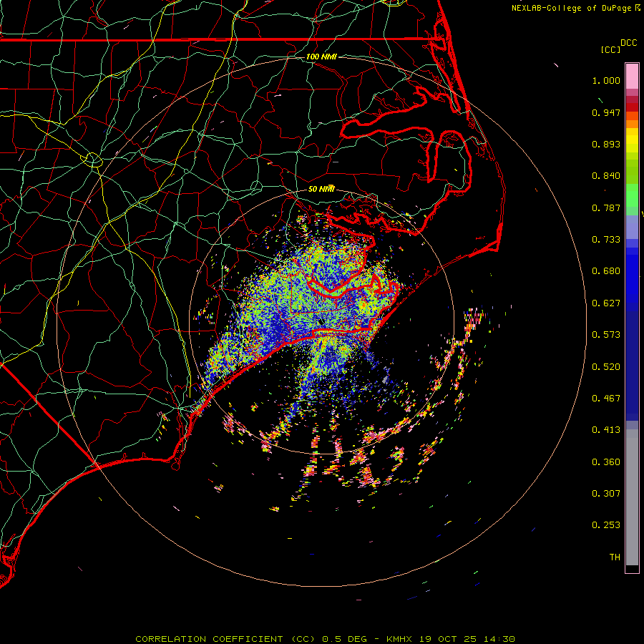644x644 pixels.
Task: Pick the bright green segment of the color bar
Action: 632,195
